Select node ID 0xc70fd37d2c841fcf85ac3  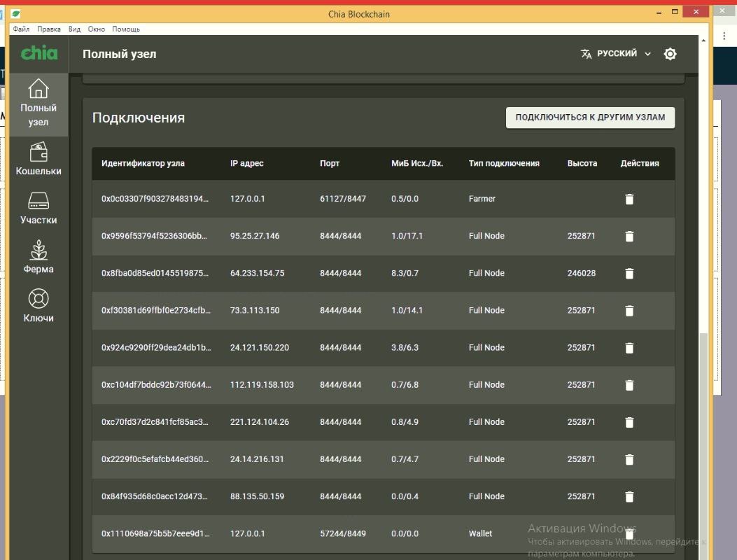pos(155,422)
